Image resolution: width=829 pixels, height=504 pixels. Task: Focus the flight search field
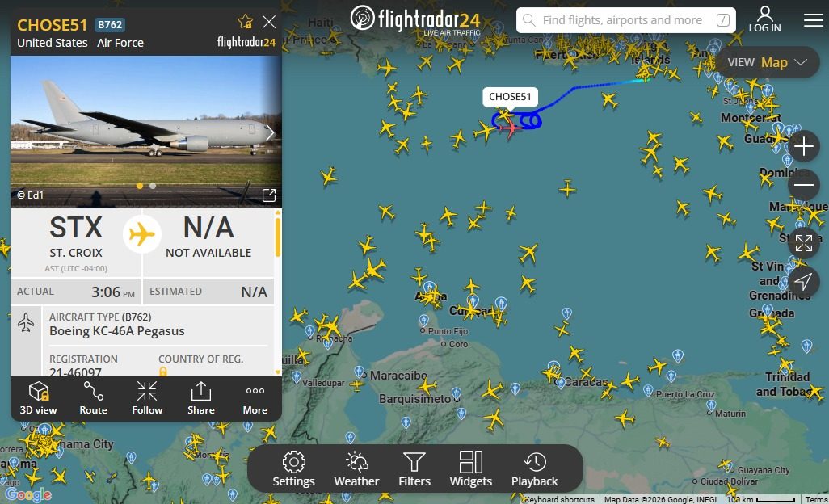click(626, 20)
